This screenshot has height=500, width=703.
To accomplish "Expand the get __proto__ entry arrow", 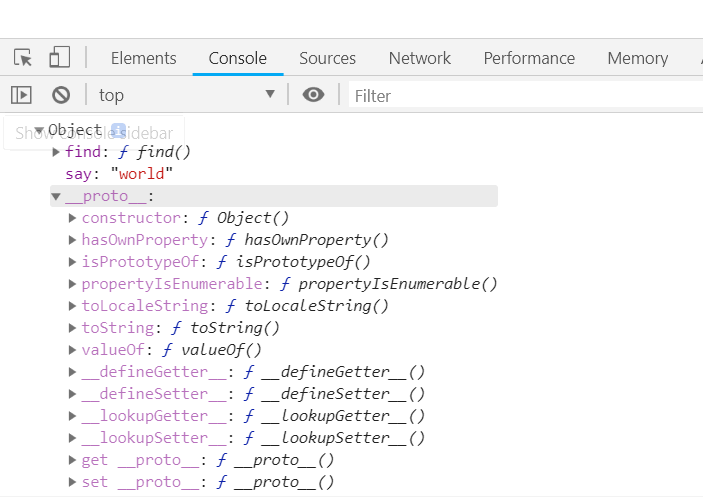I will click(x=72, y=460).
